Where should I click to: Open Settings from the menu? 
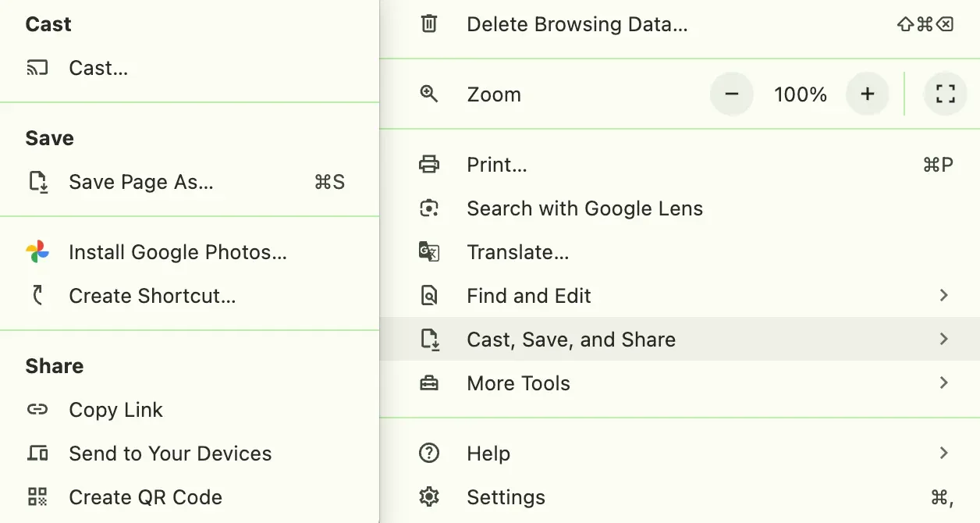point(680,497)
